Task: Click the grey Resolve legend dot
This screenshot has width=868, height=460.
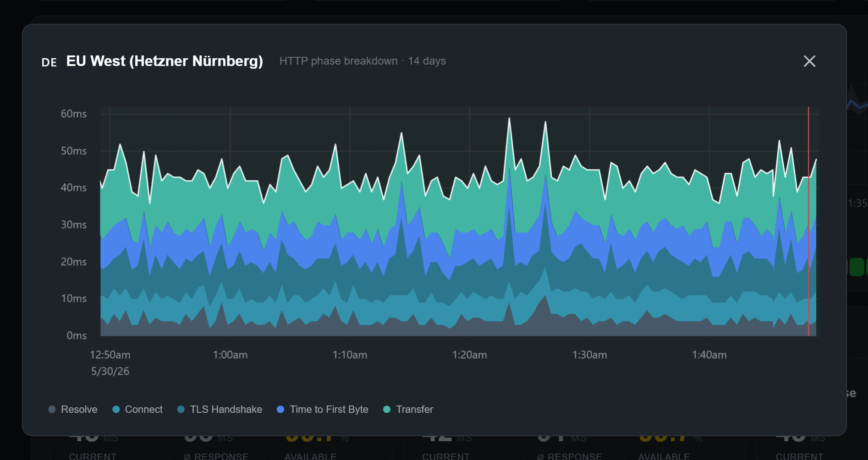Action: coord(52,409)
